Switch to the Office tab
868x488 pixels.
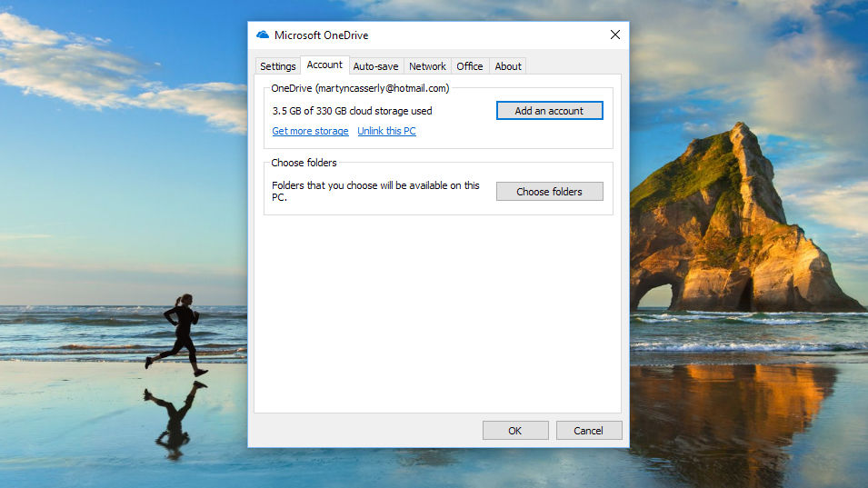[x=470, y=66]
